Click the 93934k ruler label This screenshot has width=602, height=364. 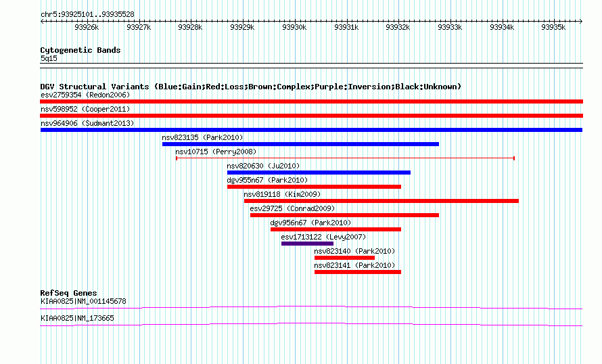click(x=502, y=27)
